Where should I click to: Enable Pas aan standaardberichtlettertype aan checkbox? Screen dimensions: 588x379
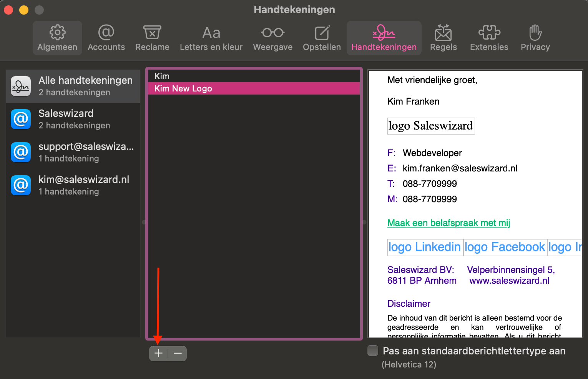[x=373, y=351]
